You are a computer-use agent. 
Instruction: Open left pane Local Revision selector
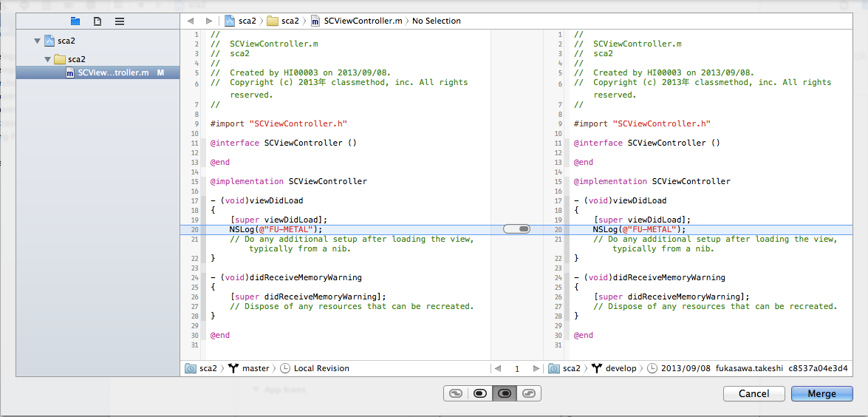click(315, 368)
